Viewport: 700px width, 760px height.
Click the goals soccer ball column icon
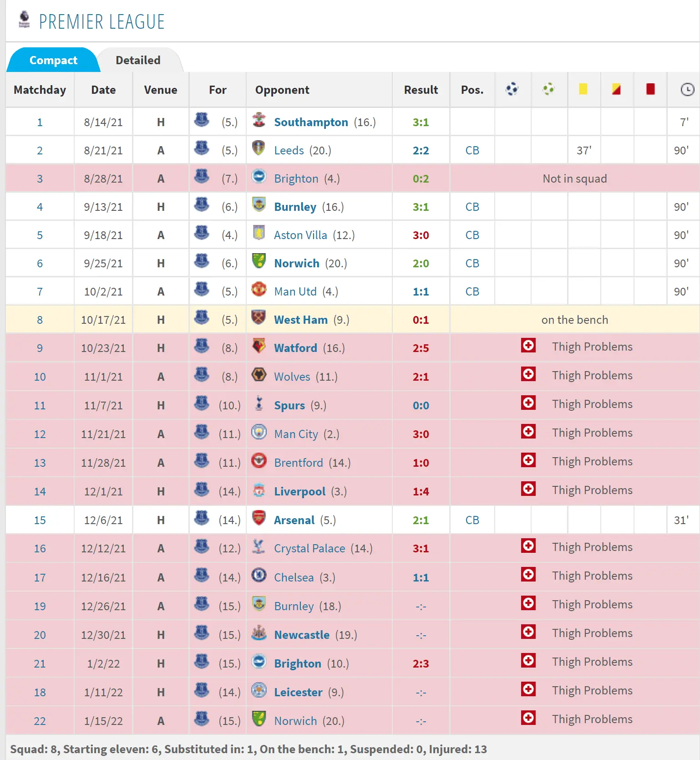pos(512,89)
